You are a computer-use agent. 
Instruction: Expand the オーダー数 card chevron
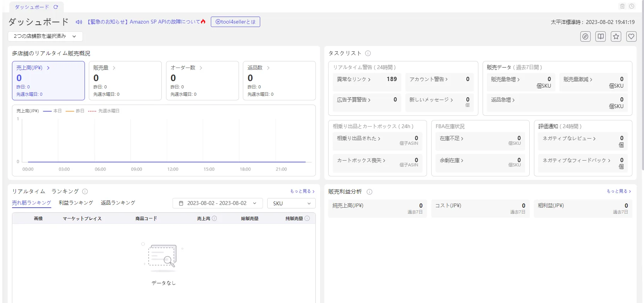[x=201, y=68]
